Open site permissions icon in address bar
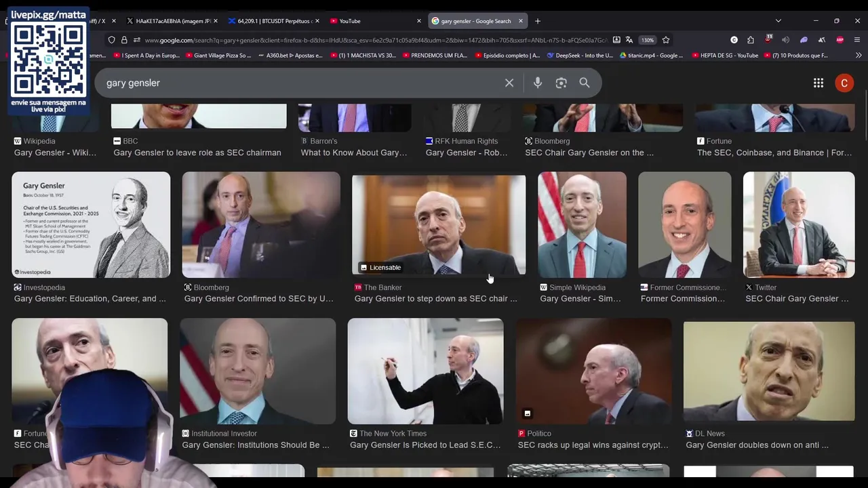This screenshot has height=488, width=868. click(x=136, y=40)
